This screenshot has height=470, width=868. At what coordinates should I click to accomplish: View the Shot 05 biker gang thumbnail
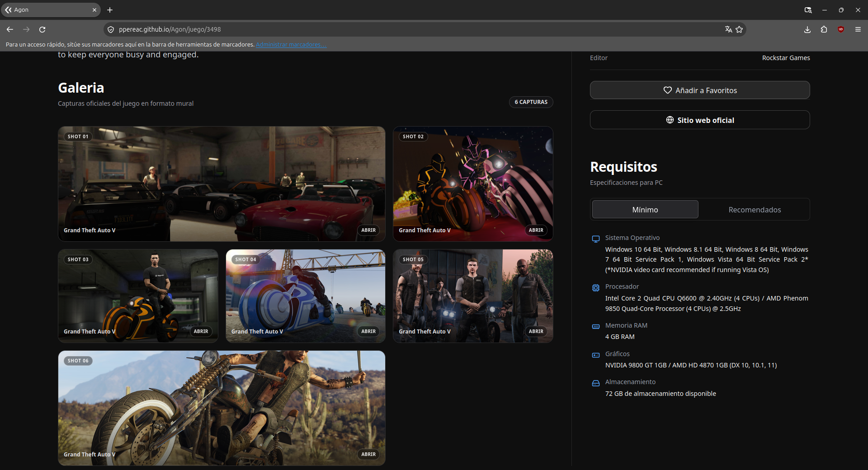[473, 296]
